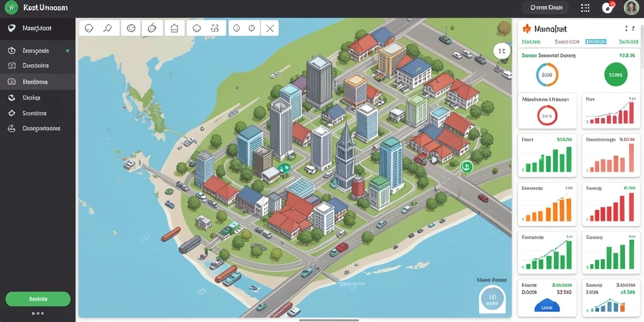Select the cluster-shaped tool in map toolbar

214,28
